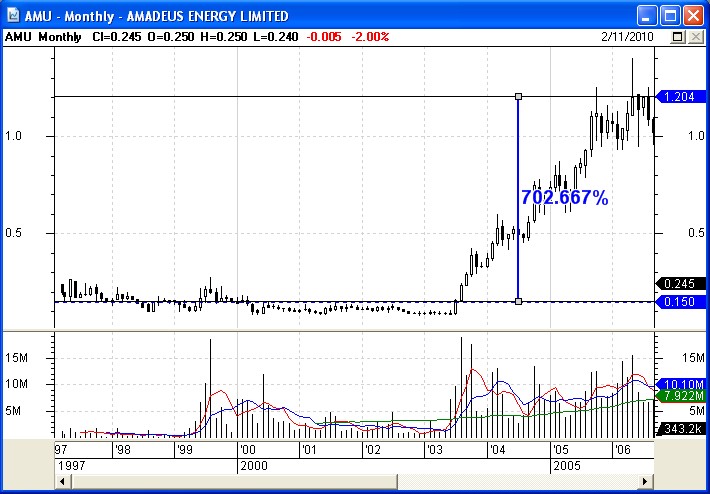Maximize the AMU Monthly window
This screenshot has height=494, width=710.
pos(670,16)
